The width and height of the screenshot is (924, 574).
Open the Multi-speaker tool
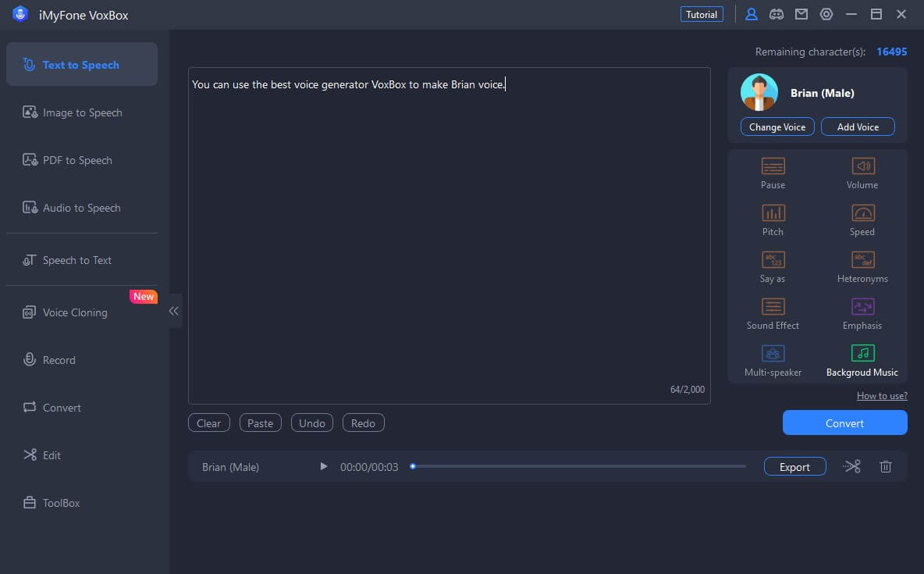point(773,361)
